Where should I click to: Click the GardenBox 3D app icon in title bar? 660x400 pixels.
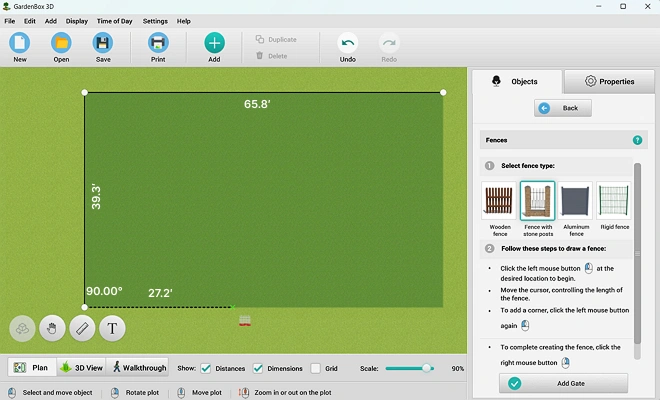[6, 6]
